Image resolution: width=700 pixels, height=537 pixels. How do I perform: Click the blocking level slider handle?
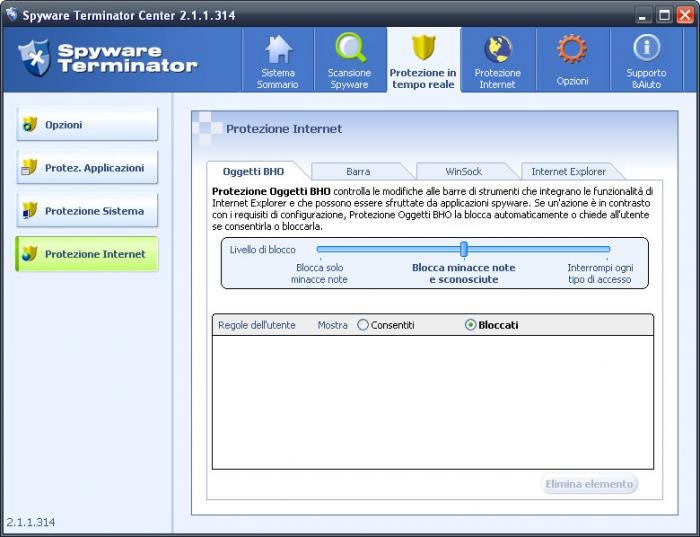pos(464,249)
